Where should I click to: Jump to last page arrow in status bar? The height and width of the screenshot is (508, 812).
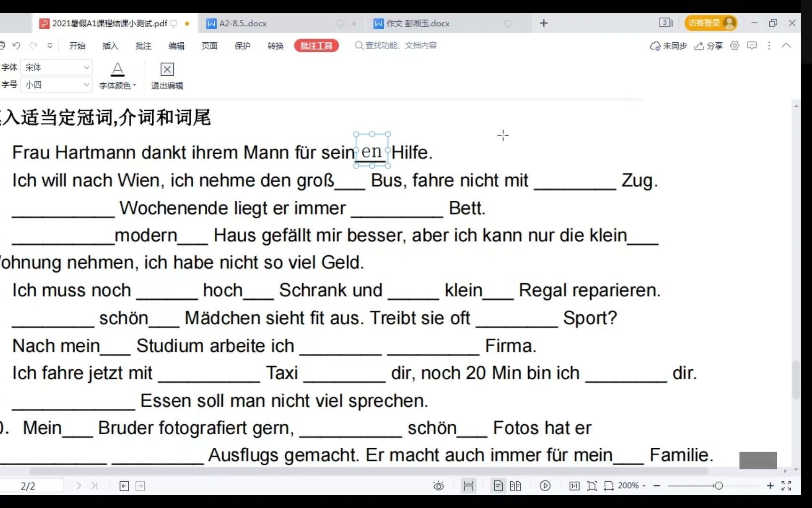click(94, 486)
